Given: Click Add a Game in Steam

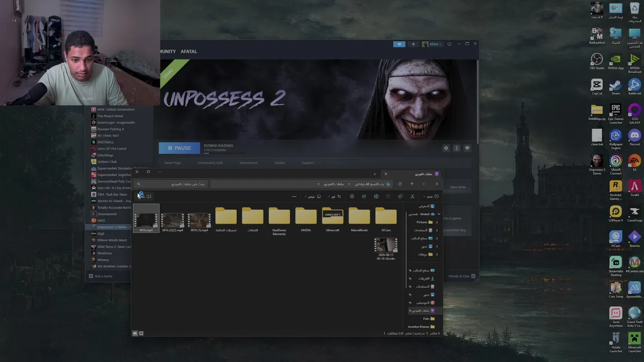Looking at the screenshot, I should pyautogui.click(x=101, y=276).
